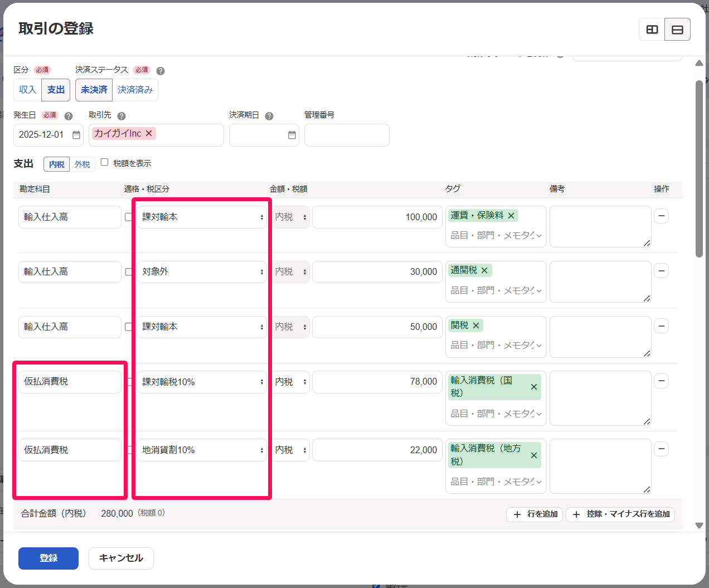Image resolution: width=709 pixels, height=588 pixels.
Task: Remove カイガイInc partner tag
Action: coord(149,133)
